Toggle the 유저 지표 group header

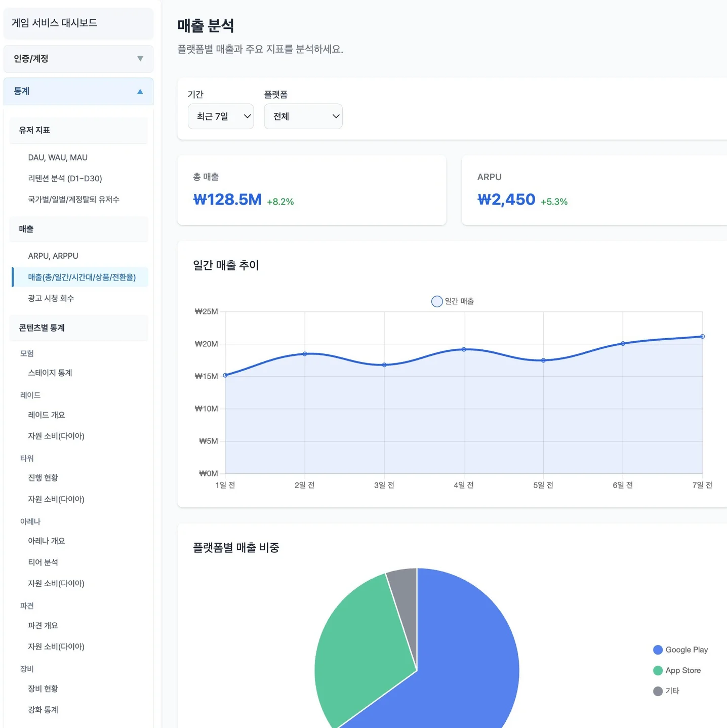78,130
